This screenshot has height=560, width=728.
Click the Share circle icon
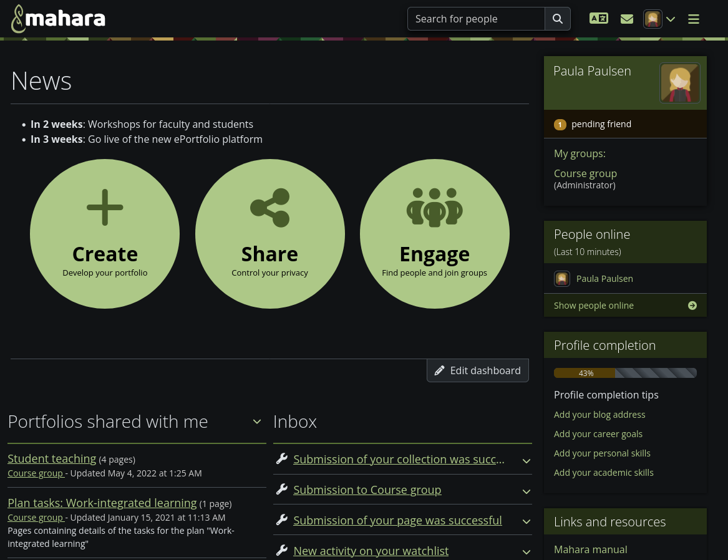tap(269, 234)
